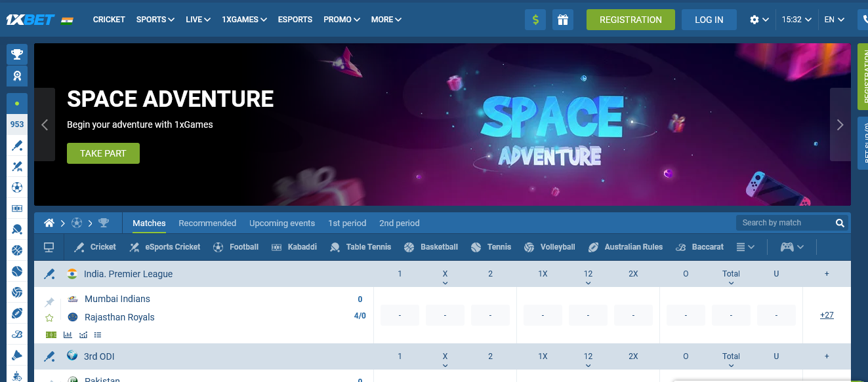Expand X column options in Premier League header
This screenshot has width=868, height=382.
[x=445, y=283]
